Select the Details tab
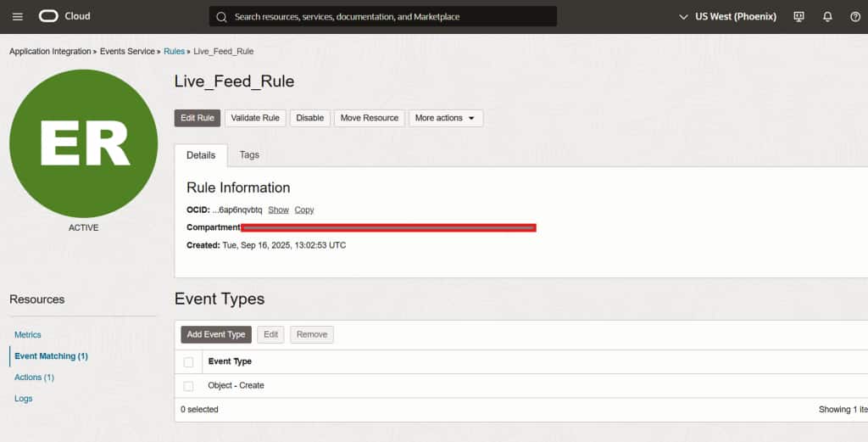Viewport: 868px width, 442px height. pos(201,156)
